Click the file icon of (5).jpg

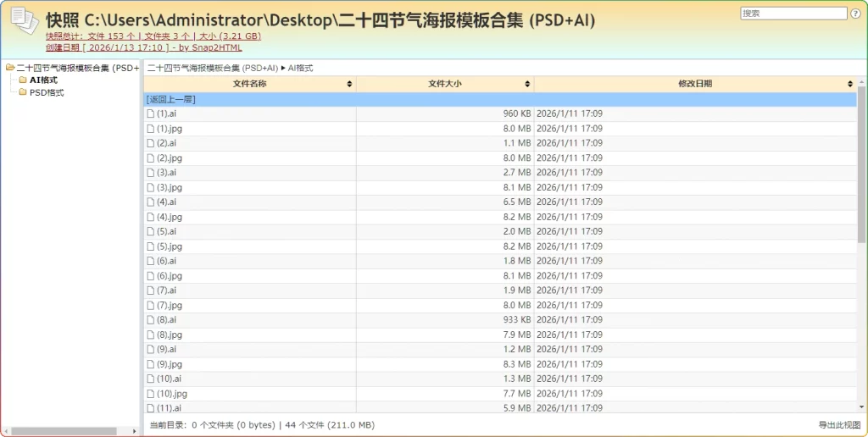(151, 246)
